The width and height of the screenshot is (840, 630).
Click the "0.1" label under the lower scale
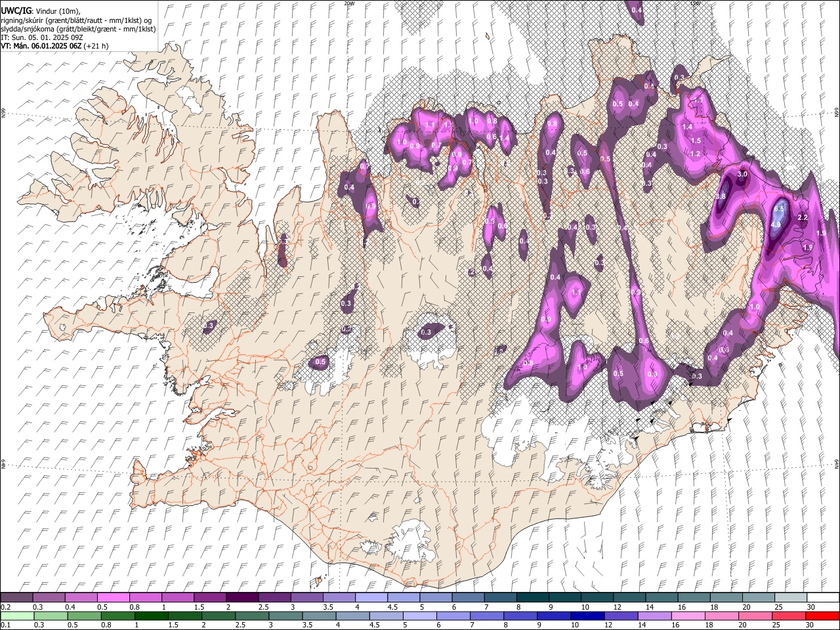pos(5,625)
